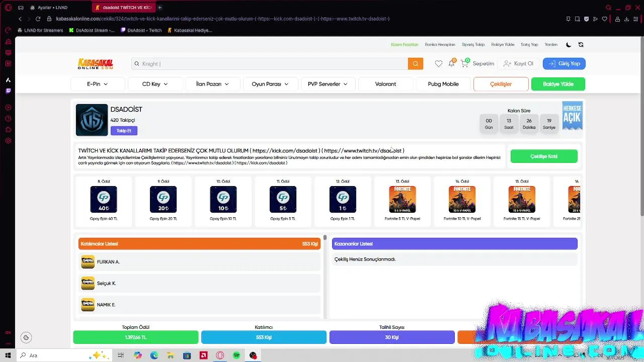Expand the E-Pin dropdown menu
This screenshot has width=644, height=362.
tap(98, 84)
